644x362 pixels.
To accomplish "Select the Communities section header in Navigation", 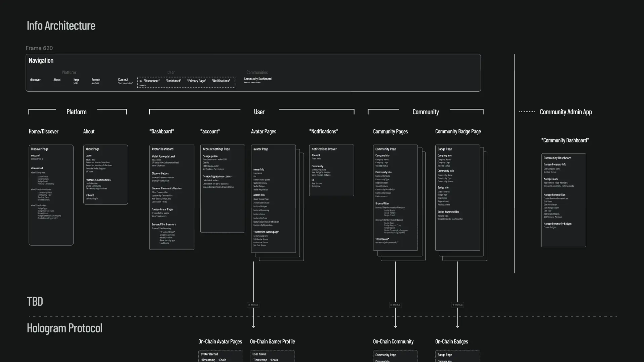I will point(257,72).
